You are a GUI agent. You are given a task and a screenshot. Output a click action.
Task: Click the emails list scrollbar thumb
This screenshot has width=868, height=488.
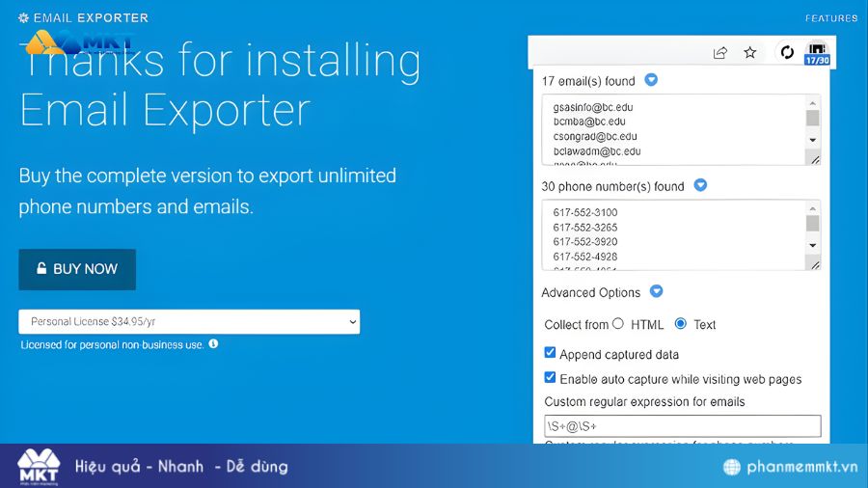(x=813, y=118)
